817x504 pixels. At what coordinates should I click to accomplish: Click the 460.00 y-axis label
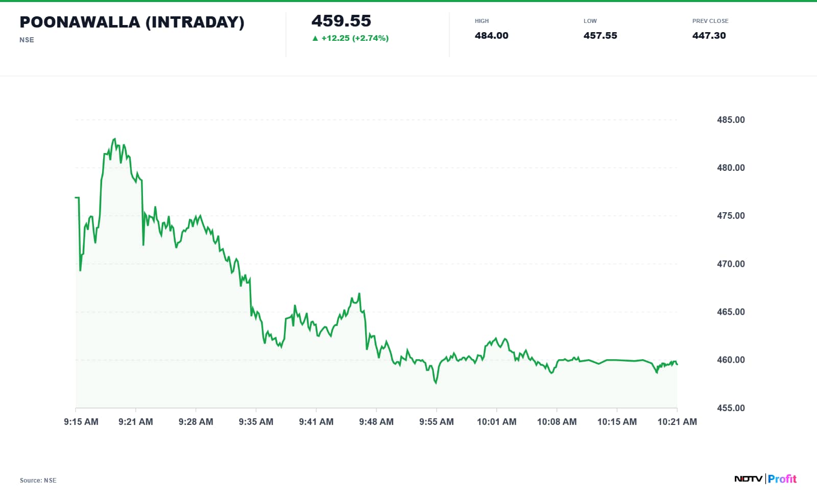[x=731, y=360]
